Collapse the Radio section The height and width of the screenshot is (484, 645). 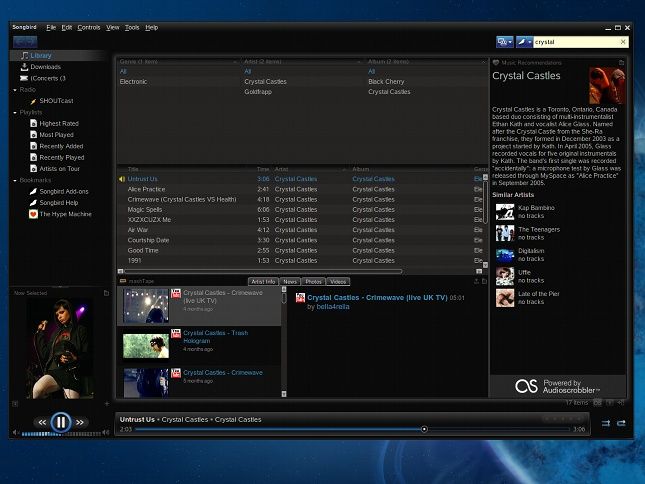15,90
